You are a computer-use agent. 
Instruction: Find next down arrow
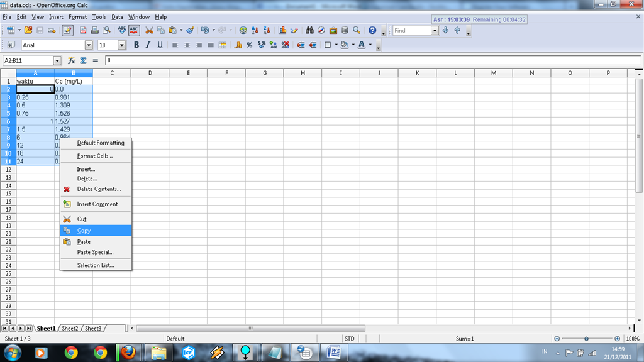pos(446,30)
